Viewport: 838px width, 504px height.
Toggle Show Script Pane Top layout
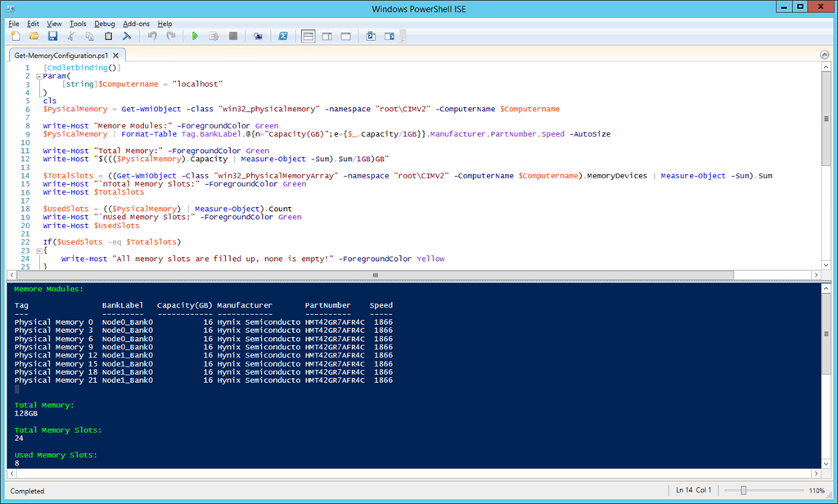click(x=308, y=36)
